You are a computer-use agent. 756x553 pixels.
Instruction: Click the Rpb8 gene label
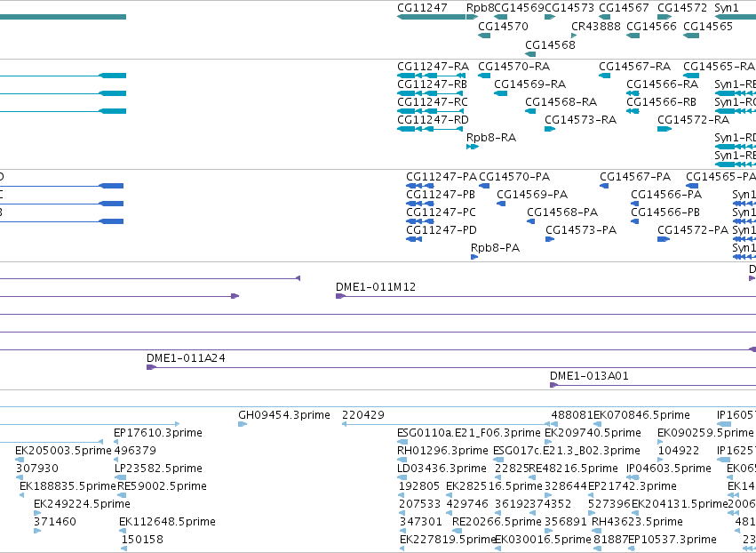pyautogui.click(x=481, y=8)
